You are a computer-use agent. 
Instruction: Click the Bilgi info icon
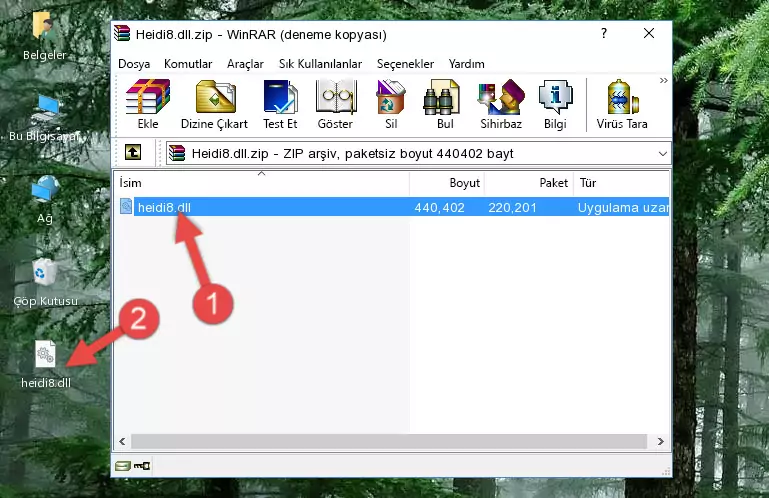tap(555, 104)
